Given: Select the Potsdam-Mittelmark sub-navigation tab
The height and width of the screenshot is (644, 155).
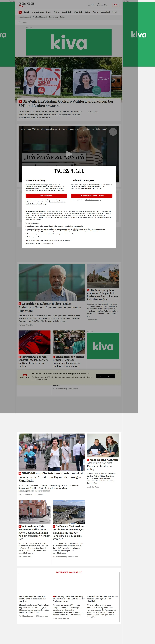Looking at the screenshot, I should 40,17.
